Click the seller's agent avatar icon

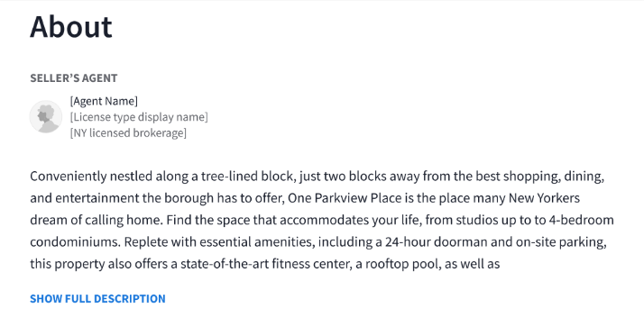46,116
